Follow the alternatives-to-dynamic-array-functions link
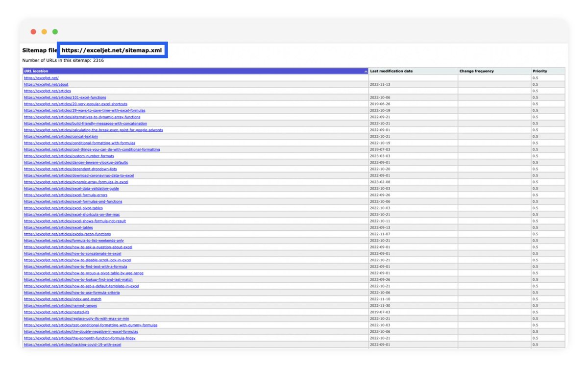 [x=82, y=117]
